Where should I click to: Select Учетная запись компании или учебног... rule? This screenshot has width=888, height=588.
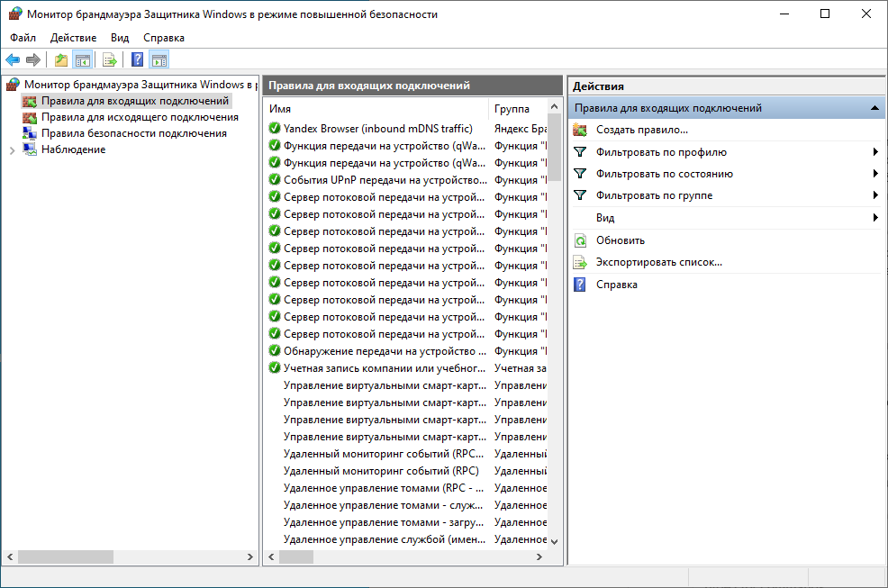pos(385,368)
